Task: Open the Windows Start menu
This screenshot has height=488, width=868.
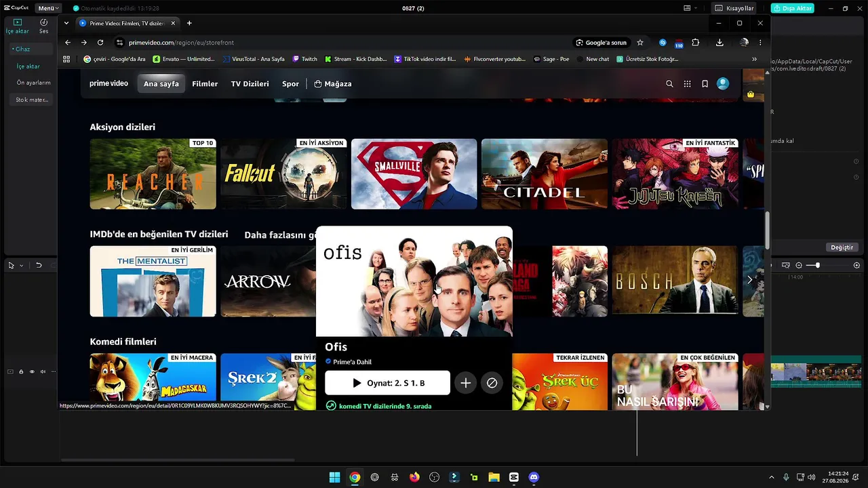Action: (x=334, y=477)
